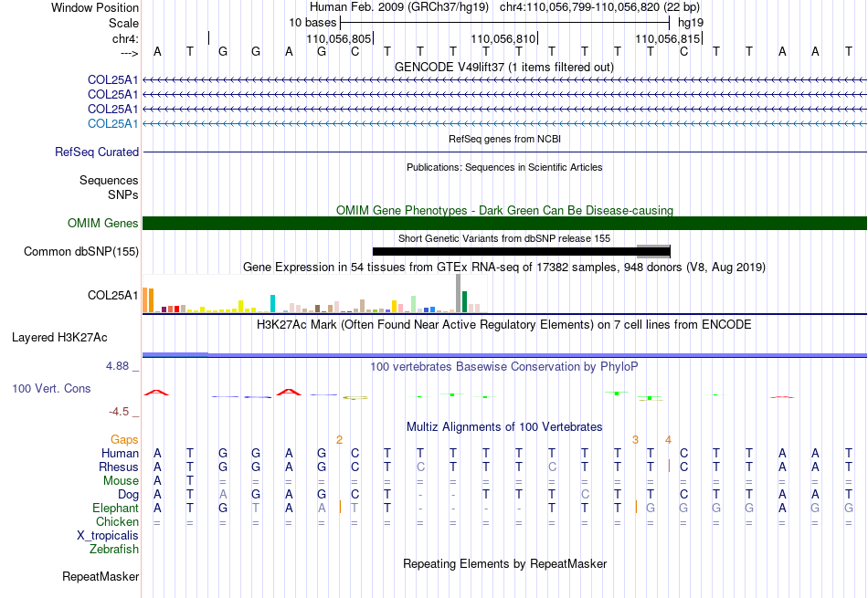Image resolution: width=868 pixels, height=598 pixels.
Task: Click the Dog alignment row label
Action: click(128, 495)
